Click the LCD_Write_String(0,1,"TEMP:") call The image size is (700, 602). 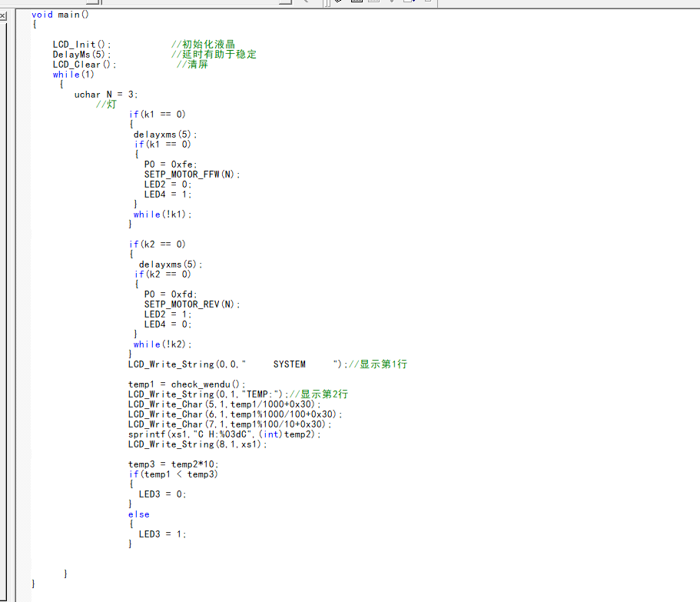(208, 394)
